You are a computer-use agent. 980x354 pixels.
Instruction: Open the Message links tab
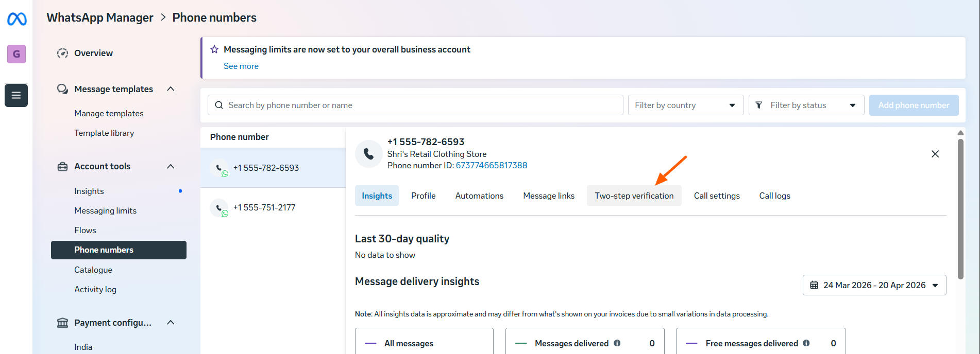click(x=549, y=196)
